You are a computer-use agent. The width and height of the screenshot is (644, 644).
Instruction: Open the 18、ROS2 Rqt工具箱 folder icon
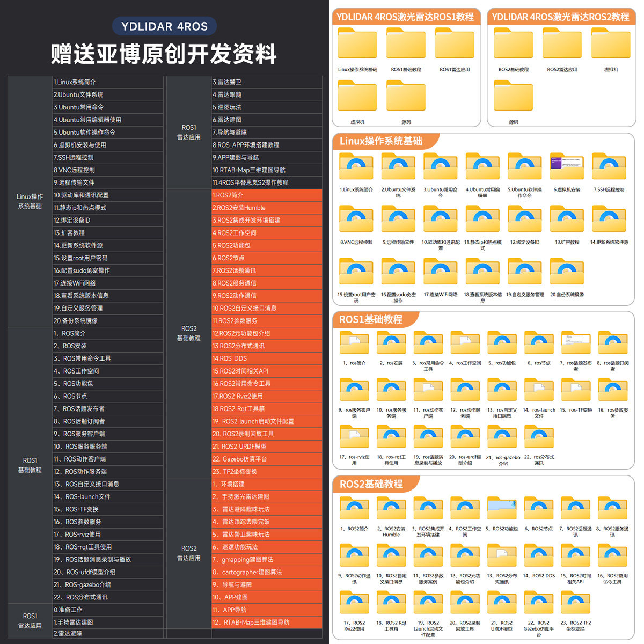(391, 603)
